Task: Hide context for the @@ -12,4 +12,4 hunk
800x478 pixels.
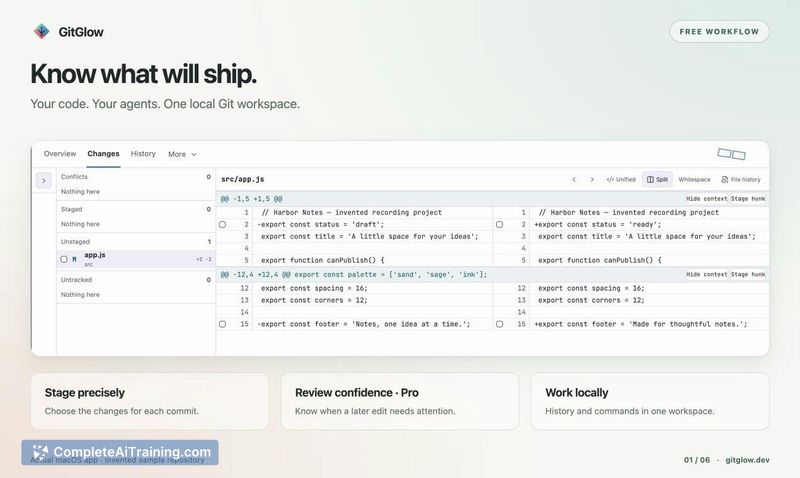Action: tap(707, 274)
